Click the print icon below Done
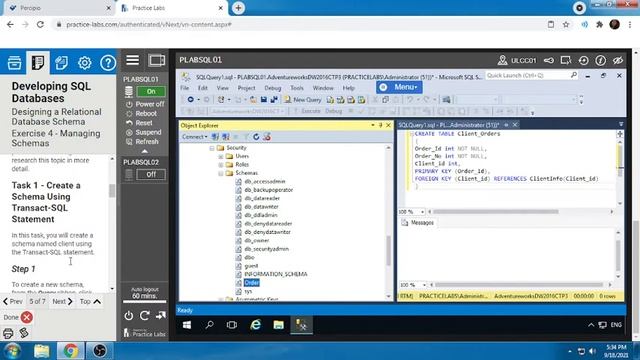 tap(8, 333)
